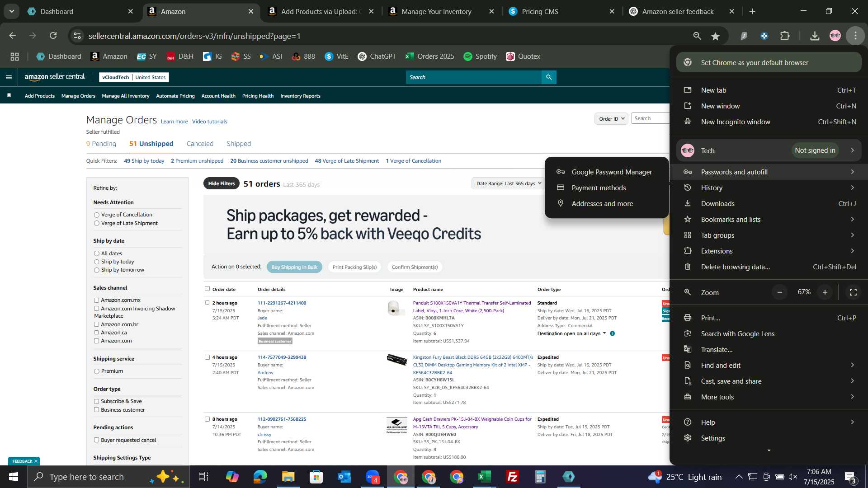Click the zoom magnifier icon in the address bar
This screenshot has height=488, width=868.
click(x=697, y=36)
